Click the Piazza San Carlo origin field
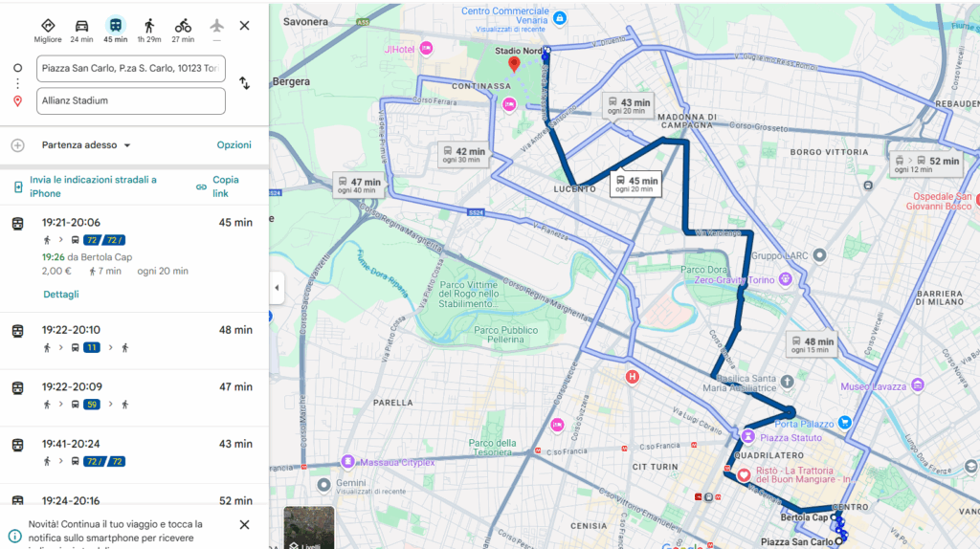This screenshot has height=549, width=980. [131, 69]
